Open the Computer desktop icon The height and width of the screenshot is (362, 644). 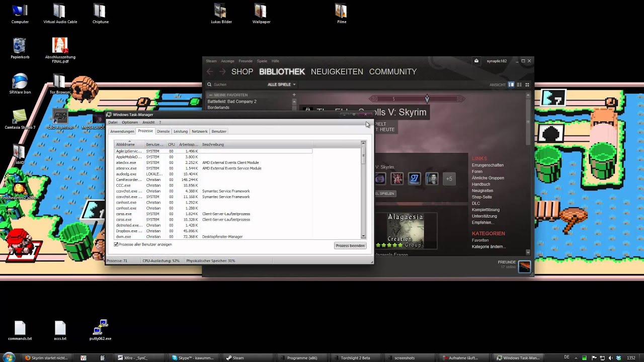(x=20, y=11)
